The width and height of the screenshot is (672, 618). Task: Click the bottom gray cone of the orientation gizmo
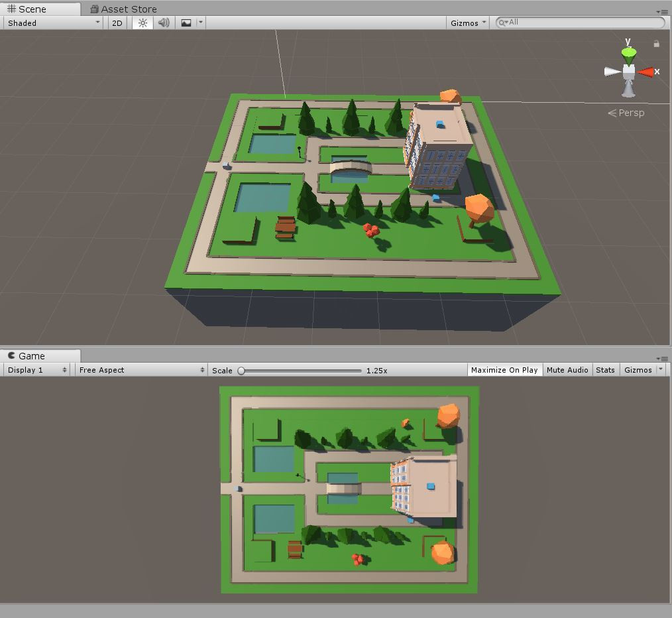coord(629,89)
